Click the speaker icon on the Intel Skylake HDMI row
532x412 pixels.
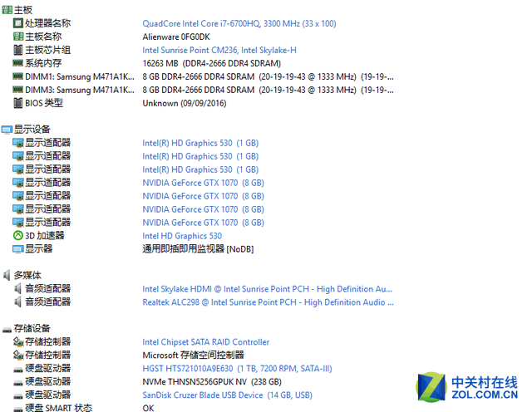click(x=17, y=288)
